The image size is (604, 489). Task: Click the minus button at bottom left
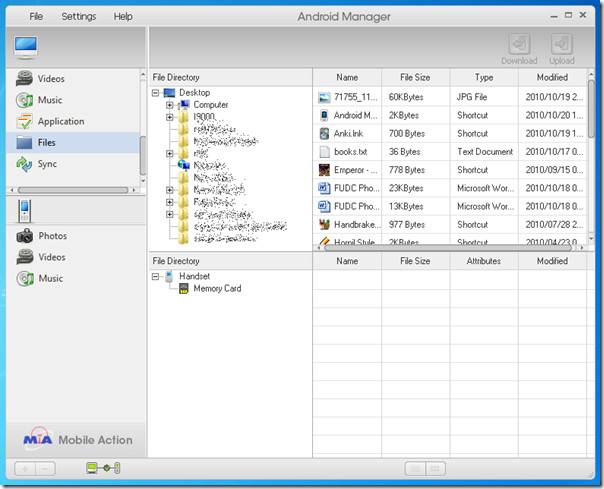[x=45, y=469]
